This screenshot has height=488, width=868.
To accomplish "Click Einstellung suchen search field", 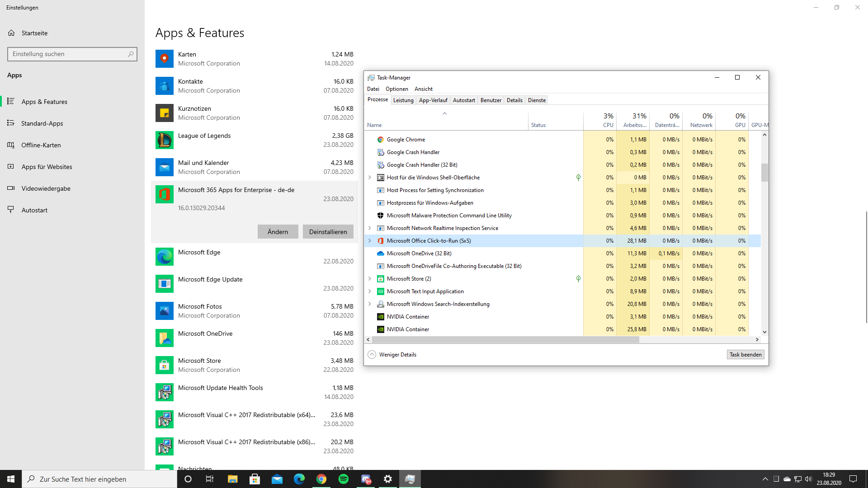I will point(72,54).
